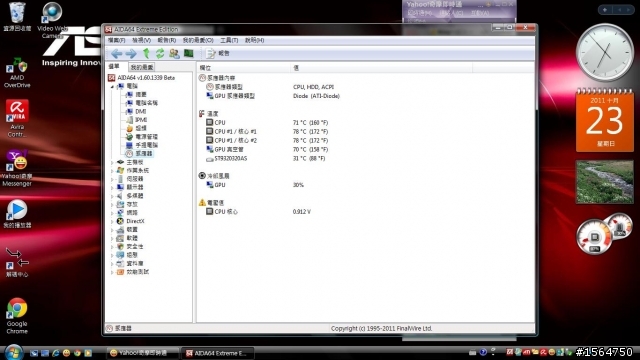Click the blue media player desktop icon

pos(17,214)
